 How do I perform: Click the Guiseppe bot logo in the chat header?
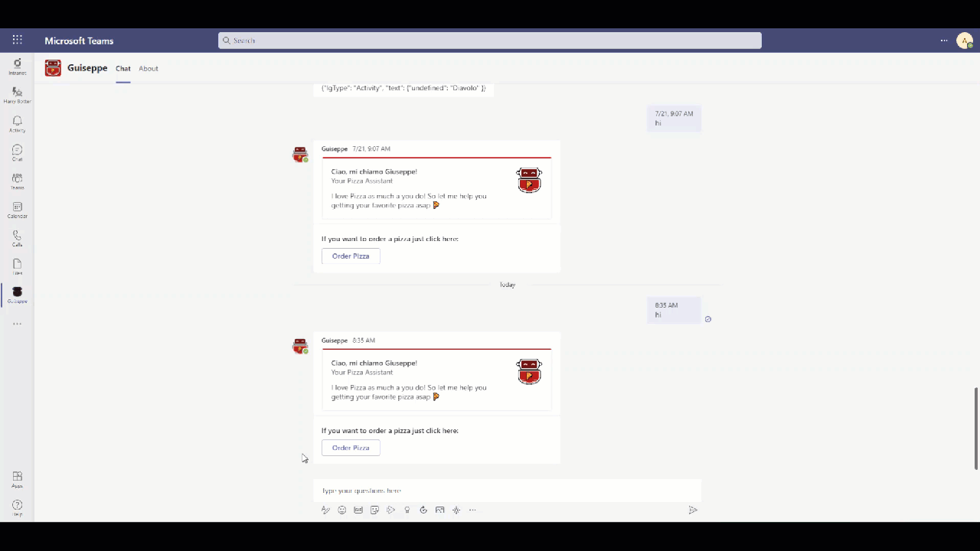tap(53, 68)
